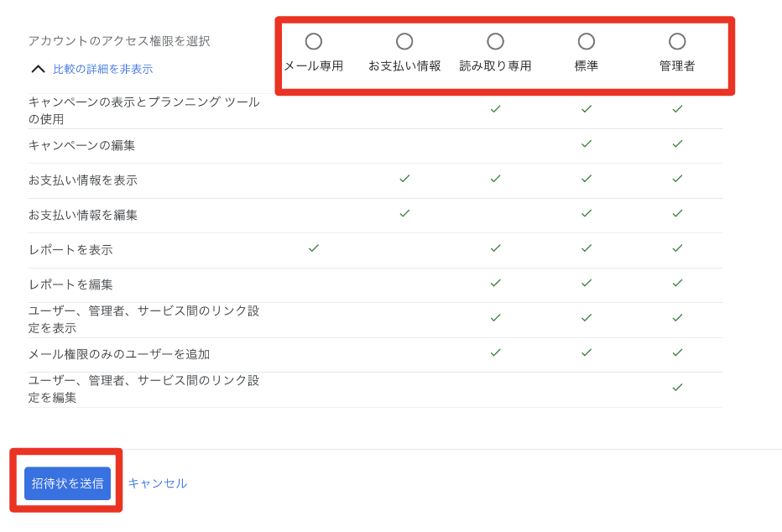Click the レポートを表示 row label

70,250
